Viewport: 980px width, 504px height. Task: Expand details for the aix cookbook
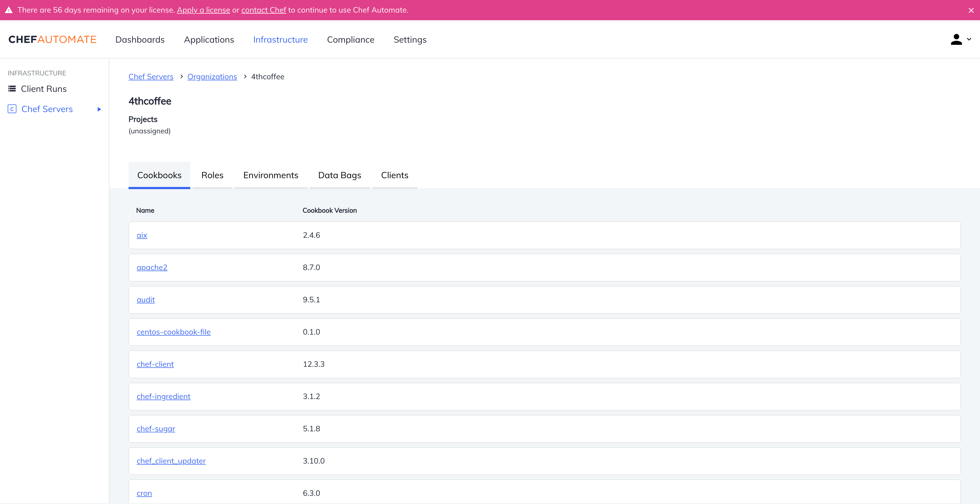pos(142,235)
